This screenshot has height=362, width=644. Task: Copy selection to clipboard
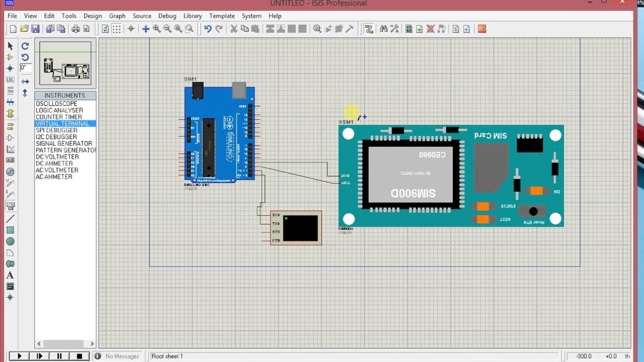pos(245,29)
